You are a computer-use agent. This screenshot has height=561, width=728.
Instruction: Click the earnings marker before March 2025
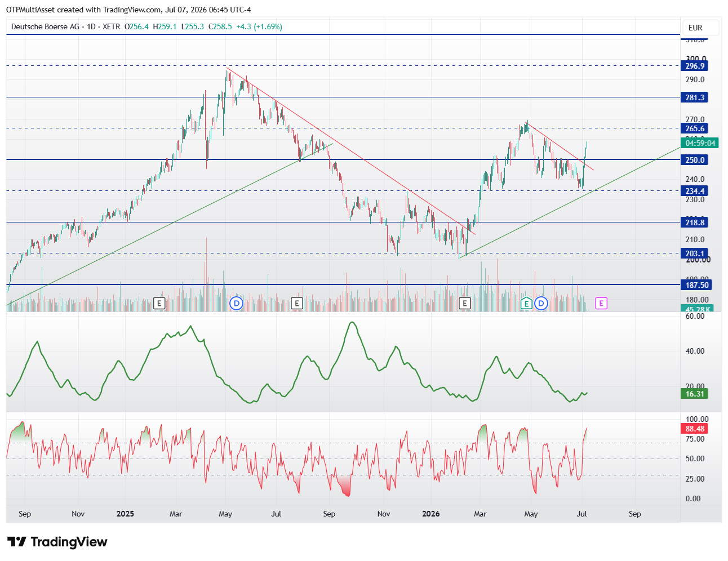[159, 304]
